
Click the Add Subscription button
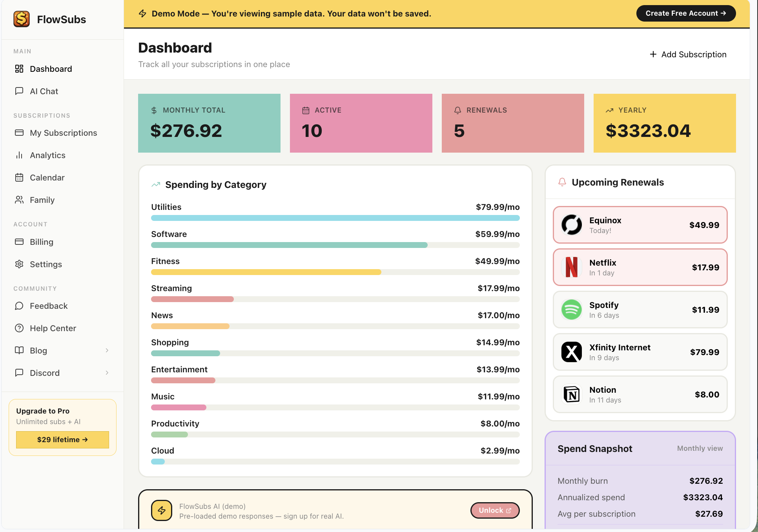click(x=688, y=54)
